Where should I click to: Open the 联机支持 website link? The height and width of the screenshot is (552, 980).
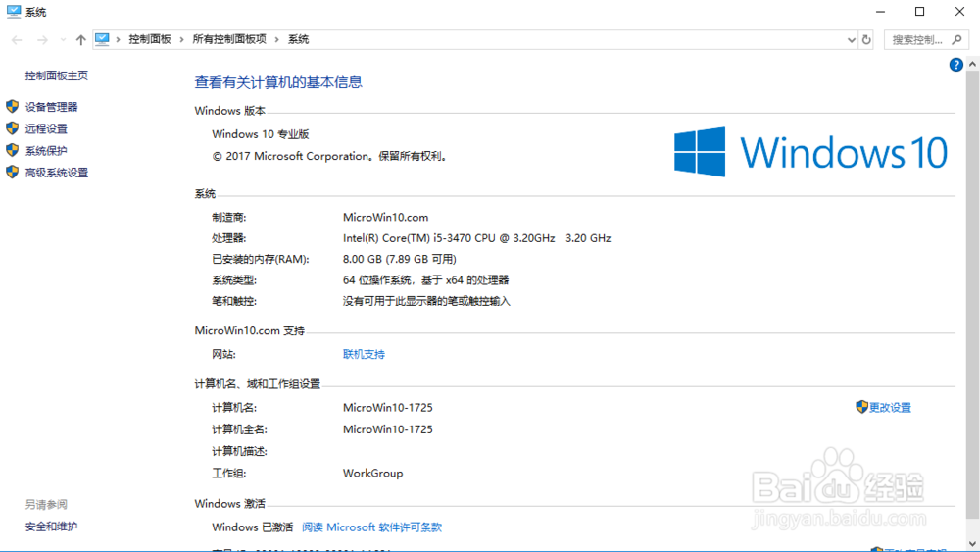click(364, 355)
